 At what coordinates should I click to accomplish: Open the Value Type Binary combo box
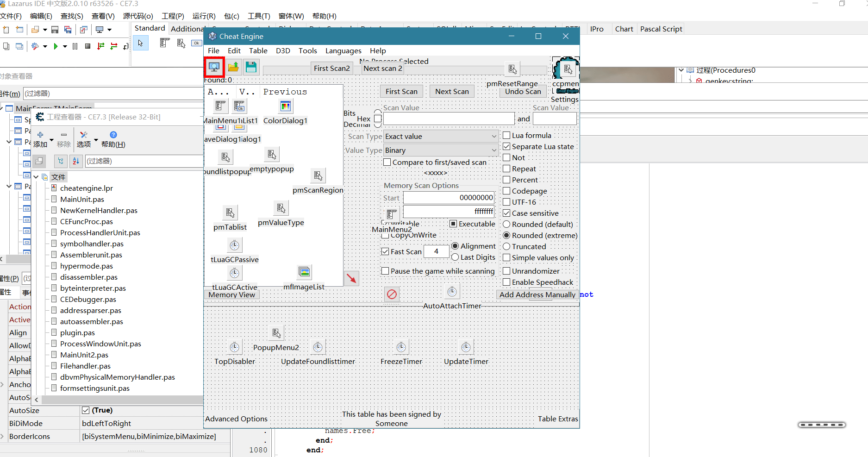[441, 150]
